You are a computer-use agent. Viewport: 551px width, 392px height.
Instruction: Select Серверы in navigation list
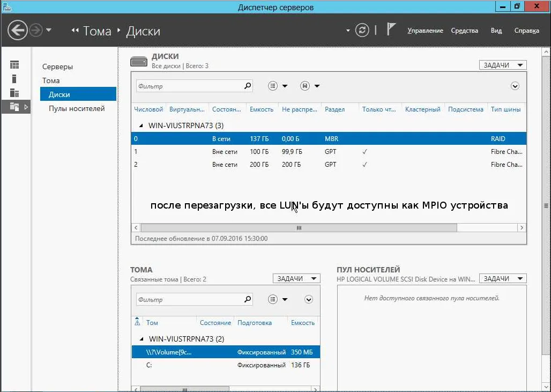(x=58, y=66)
